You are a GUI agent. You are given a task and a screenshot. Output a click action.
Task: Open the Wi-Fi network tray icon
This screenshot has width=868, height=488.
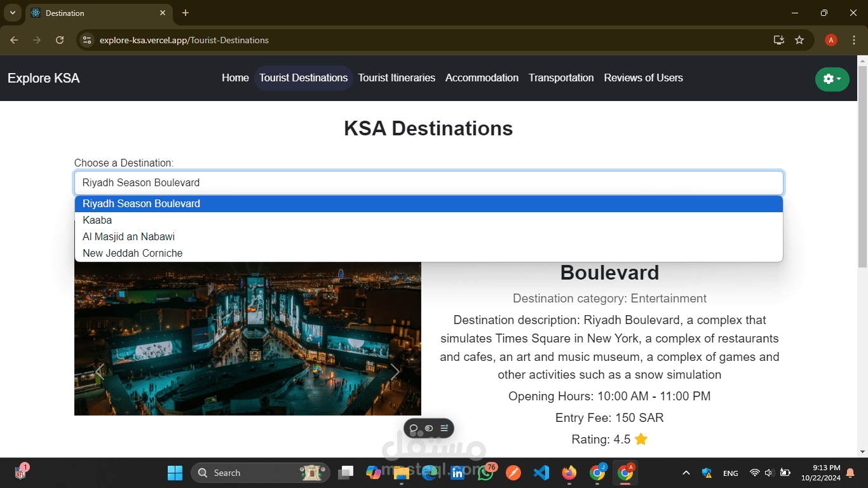pyautogui.click(x=754, y=473)
